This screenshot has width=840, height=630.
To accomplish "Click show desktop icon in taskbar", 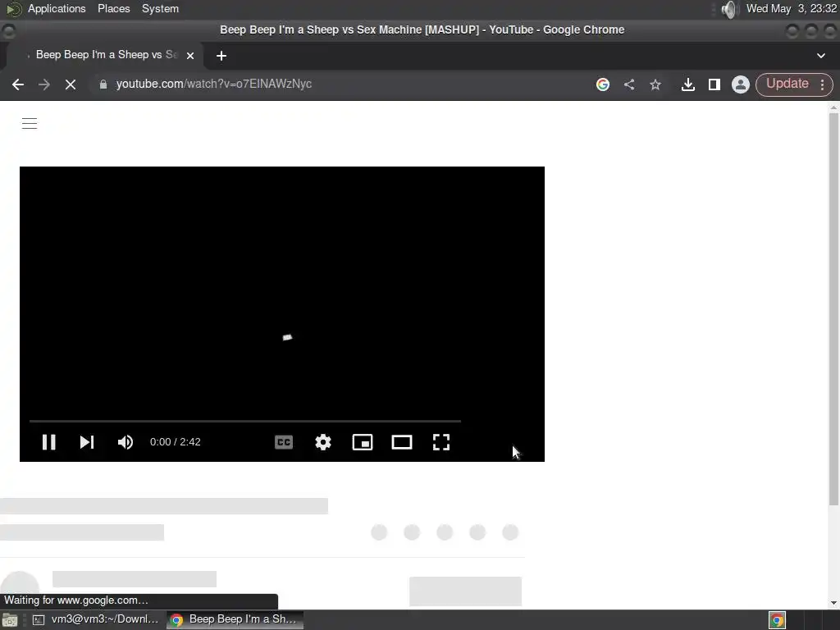I will click(10, 620).
